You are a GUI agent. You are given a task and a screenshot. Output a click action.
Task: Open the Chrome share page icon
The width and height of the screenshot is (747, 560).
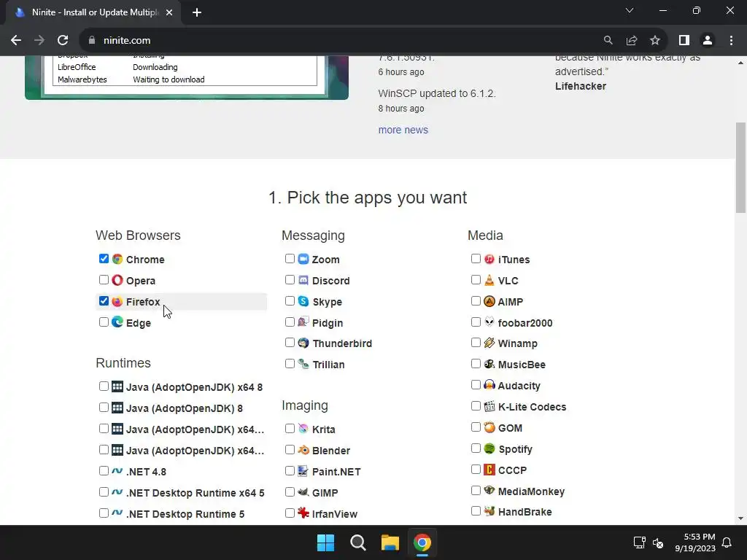pyautogui.click(x=632, y=41)
